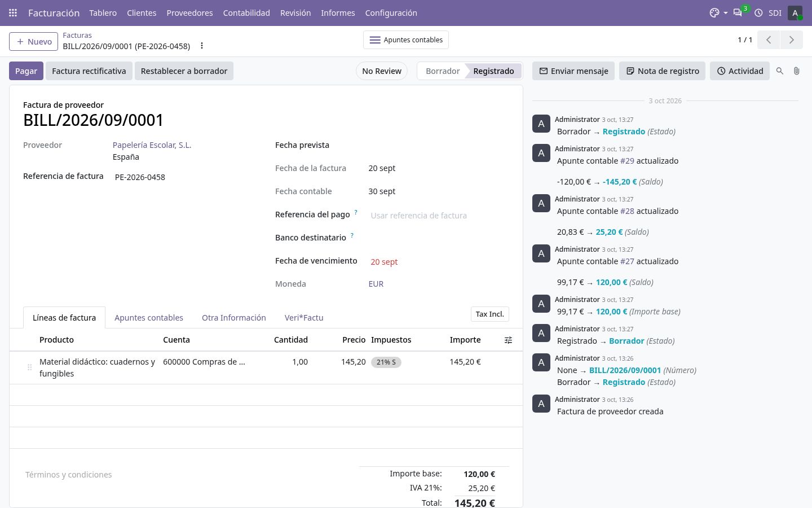Viewport: 812px width, 508px height.
Task: Select the Registrado status step
Action: 493,71
